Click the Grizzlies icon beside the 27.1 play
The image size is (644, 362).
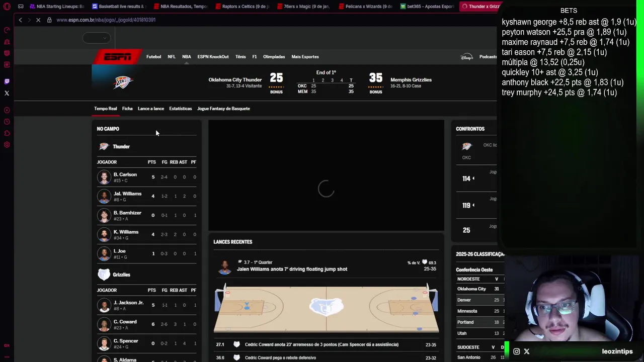(236, 344)
